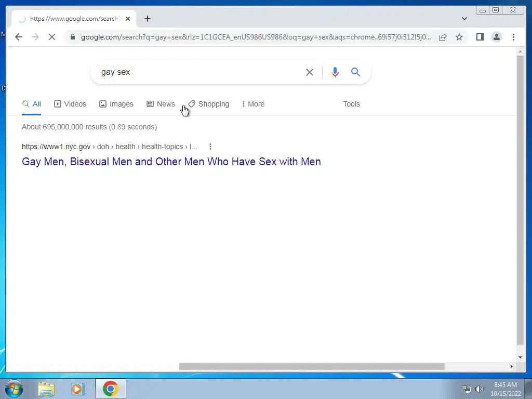Open the Chrome profile menu
Image resolution: width=532 pixels, height=399 pixels.
pyautogui.click(x=496, y=37)
